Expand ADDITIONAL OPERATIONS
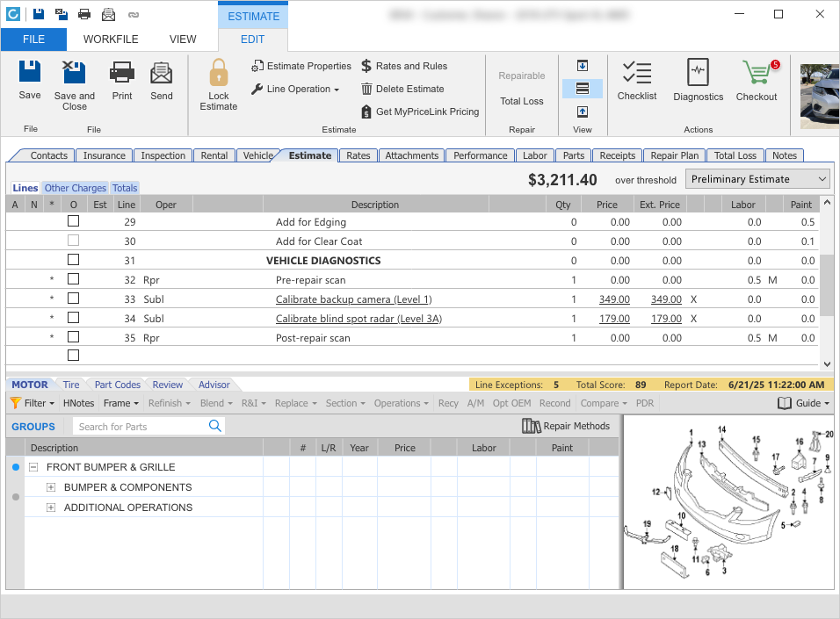The image size is (840, 619). (51, 507)
